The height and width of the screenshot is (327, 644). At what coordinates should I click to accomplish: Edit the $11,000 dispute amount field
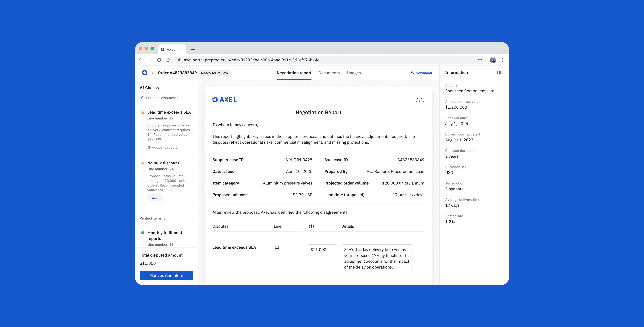click(x=322, y=250)
